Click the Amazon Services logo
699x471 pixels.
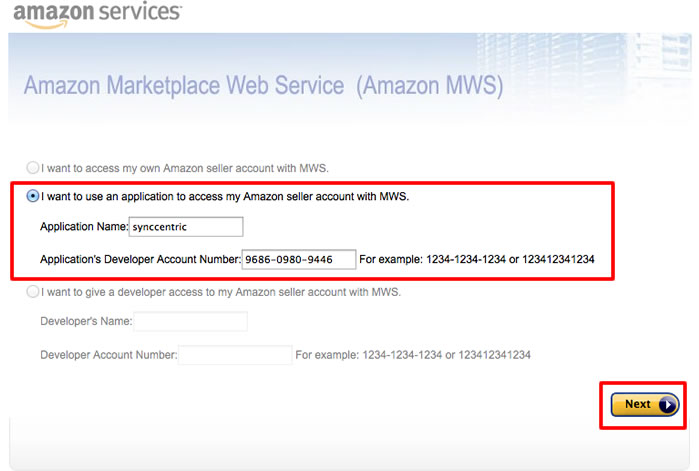pyautogui.click(x=97, y=14)
